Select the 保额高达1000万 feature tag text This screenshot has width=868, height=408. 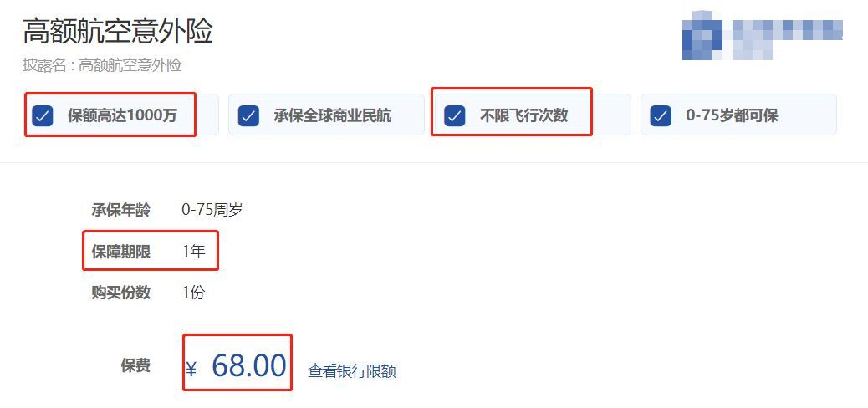122,115
